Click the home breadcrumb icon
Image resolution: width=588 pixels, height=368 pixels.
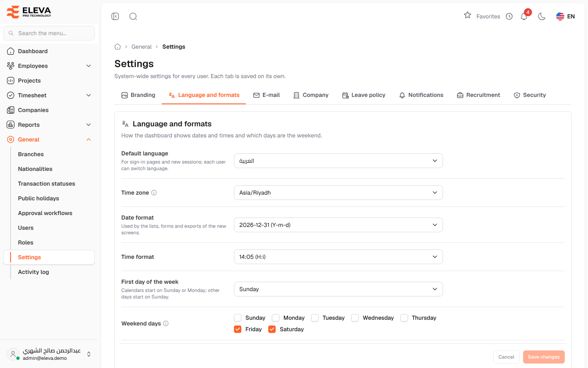[x=118, y=47]
